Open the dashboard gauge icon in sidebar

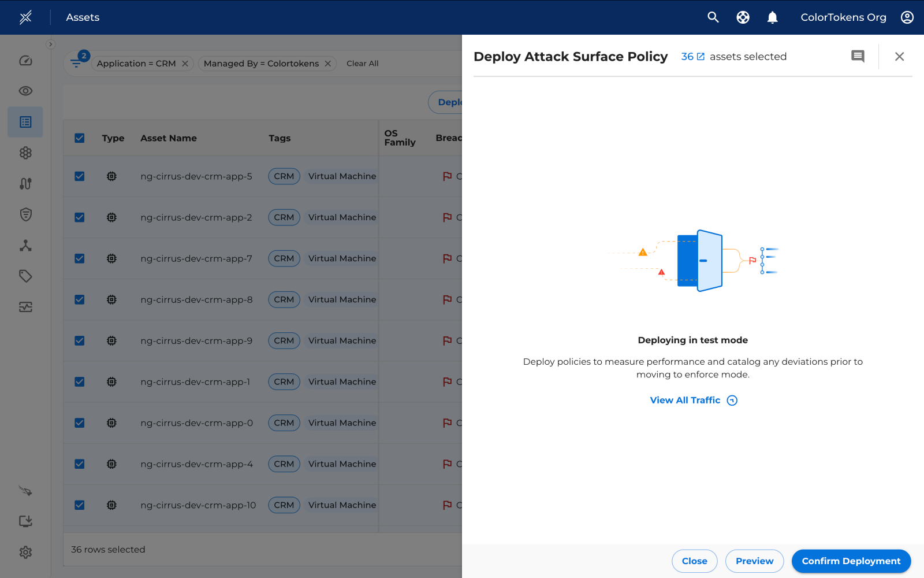tap(25, 61)
